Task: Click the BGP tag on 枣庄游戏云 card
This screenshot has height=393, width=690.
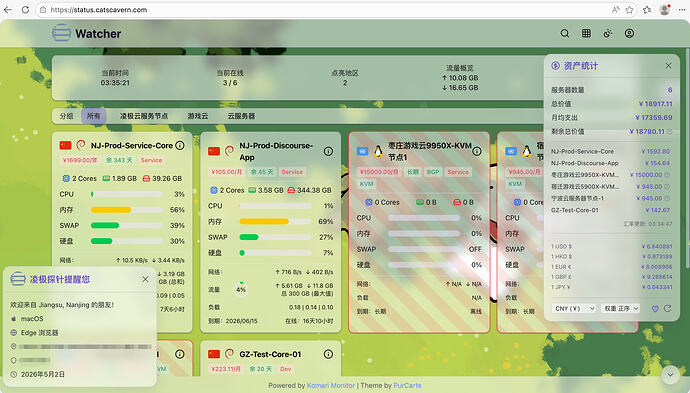Action: (433, 172)
